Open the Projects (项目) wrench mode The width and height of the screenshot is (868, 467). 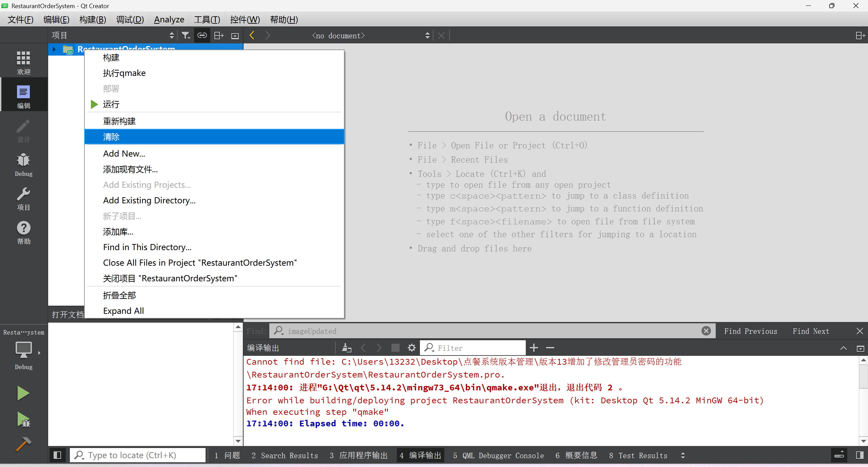pos(23,199)
